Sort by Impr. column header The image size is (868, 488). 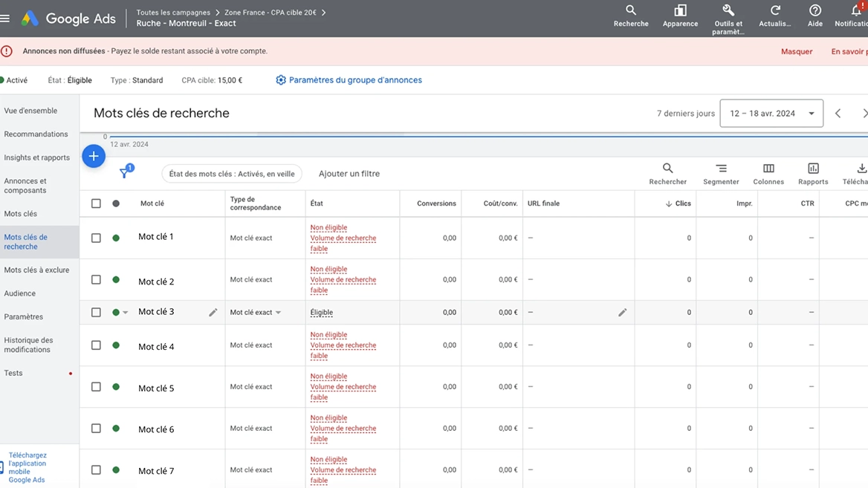[744, 204]
